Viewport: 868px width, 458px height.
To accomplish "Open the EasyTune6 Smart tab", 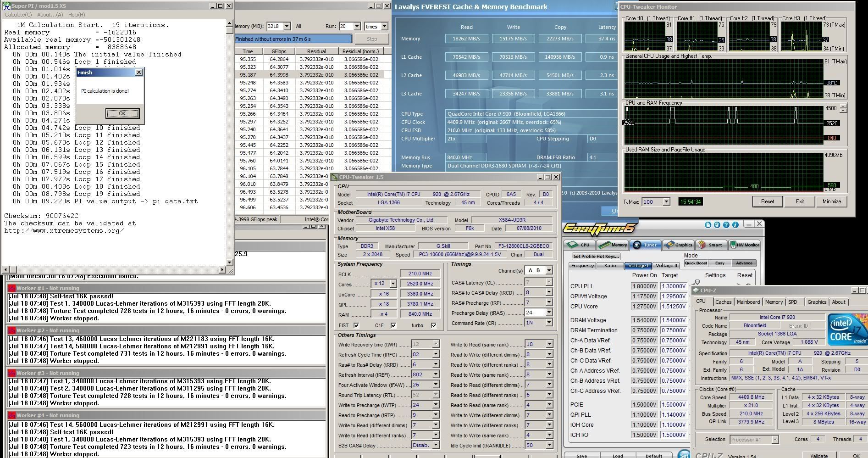I will (711, 245).
